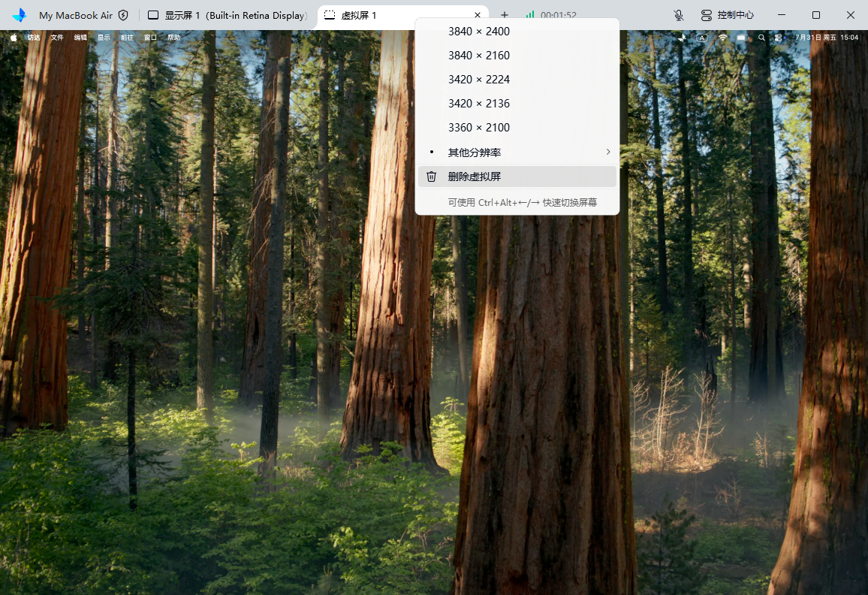Open the 帮助 menu
Viewport: 868px width, 595px height.
point(173,38)
